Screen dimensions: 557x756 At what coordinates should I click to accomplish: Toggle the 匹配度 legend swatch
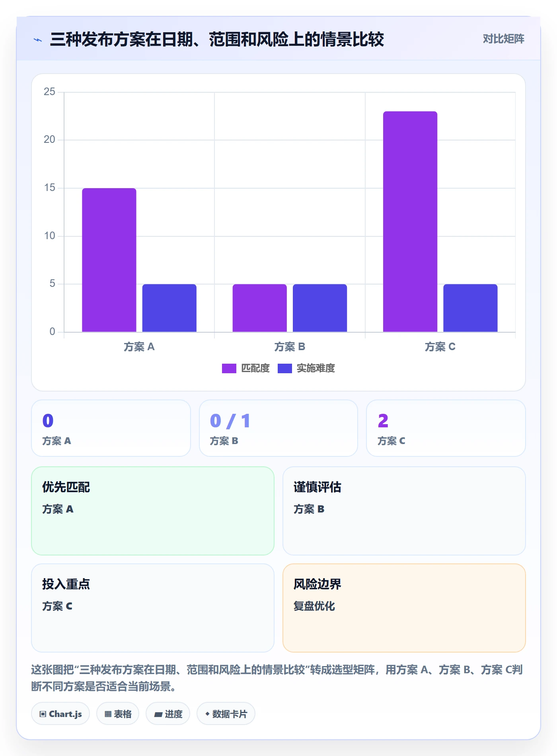pos(229,368)
